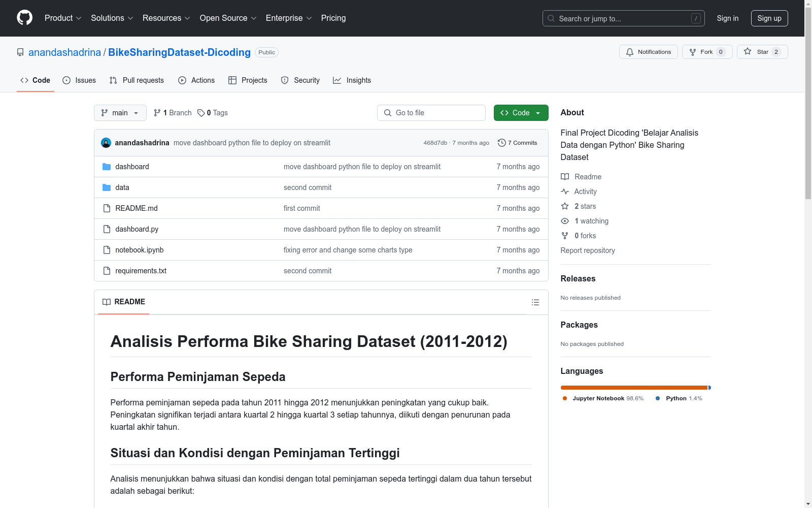
Task: Open the Security tab
Action: 300,80
